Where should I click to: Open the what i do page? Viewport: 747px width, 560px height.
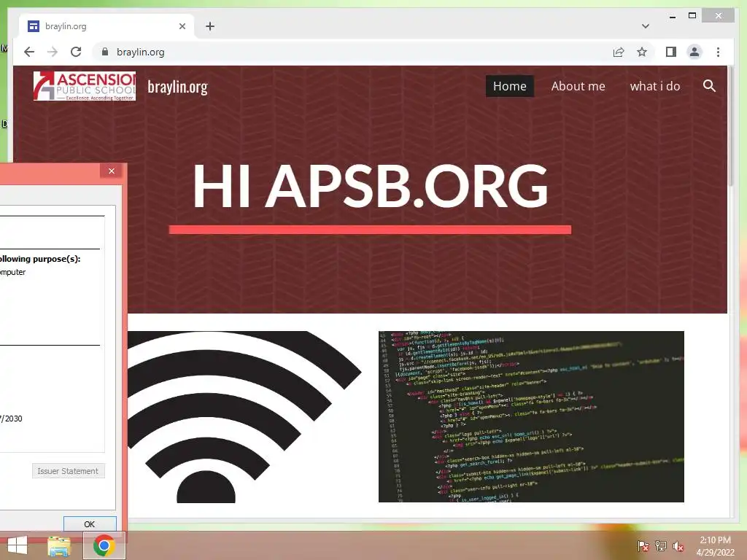654,86
